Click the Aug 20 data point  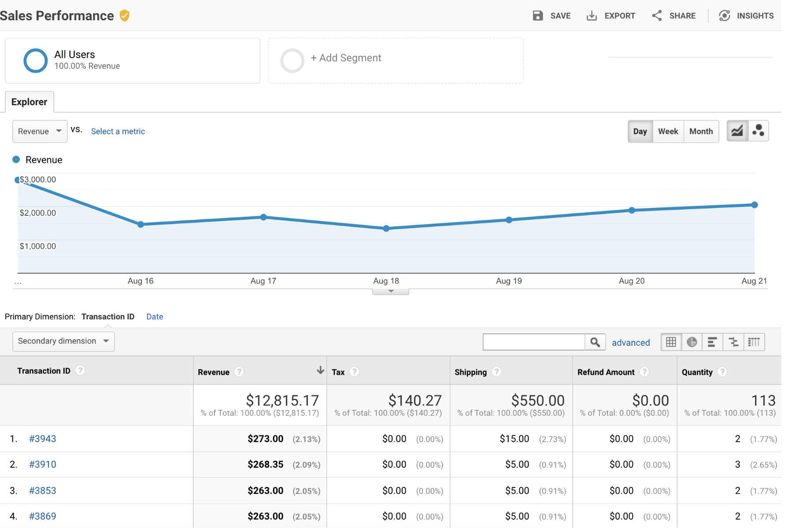[632, 210]
